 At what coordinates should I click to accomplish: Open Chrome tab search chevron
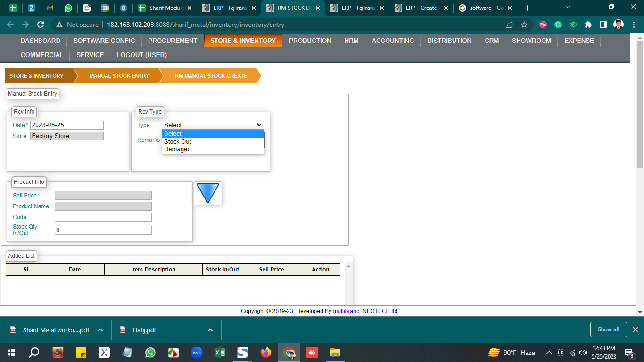568,7
